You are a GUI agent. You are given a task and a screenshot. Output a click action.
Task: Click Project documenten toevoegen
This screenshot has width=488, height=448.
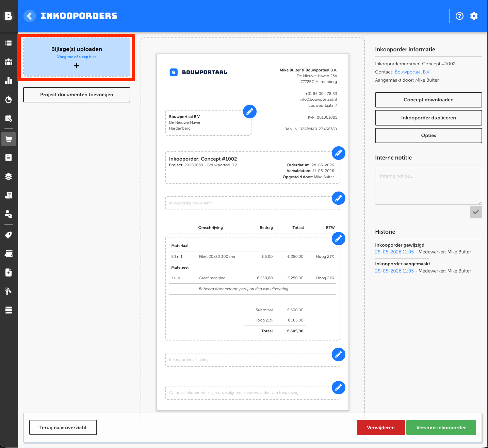77,95
